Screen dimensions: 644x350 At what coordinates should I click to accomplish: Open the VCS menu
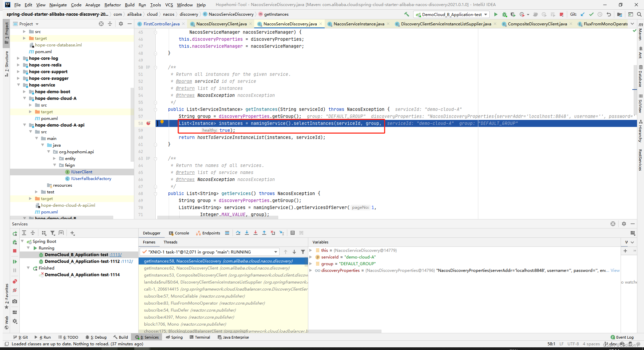click(x=169, y=5)
